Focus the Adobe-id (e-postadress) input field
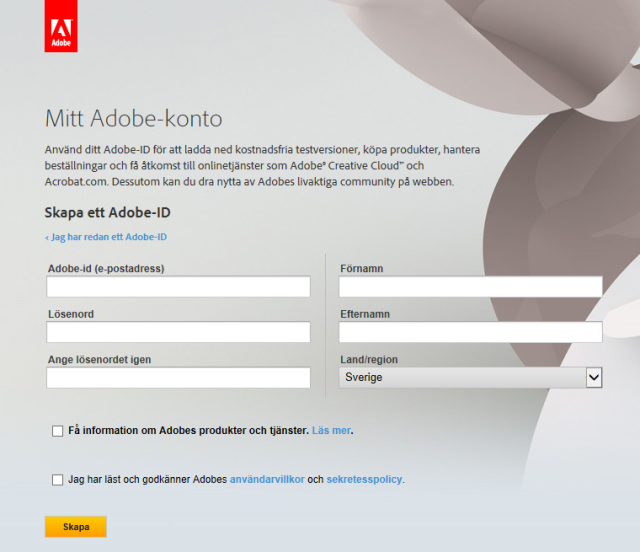Viewport: 640px width, 552px height. point(178,287)
